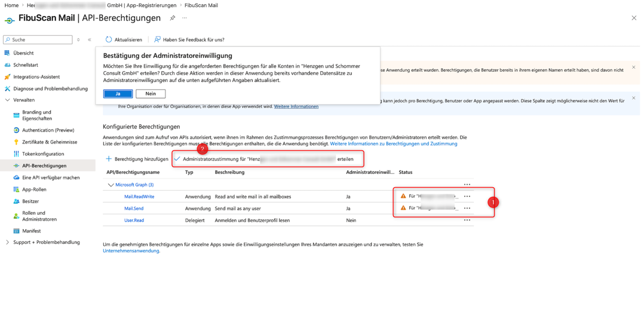Viewport: 644px width, 324px height.
Task: Open the User.Read permission
Action: click(x=134, y=221)
